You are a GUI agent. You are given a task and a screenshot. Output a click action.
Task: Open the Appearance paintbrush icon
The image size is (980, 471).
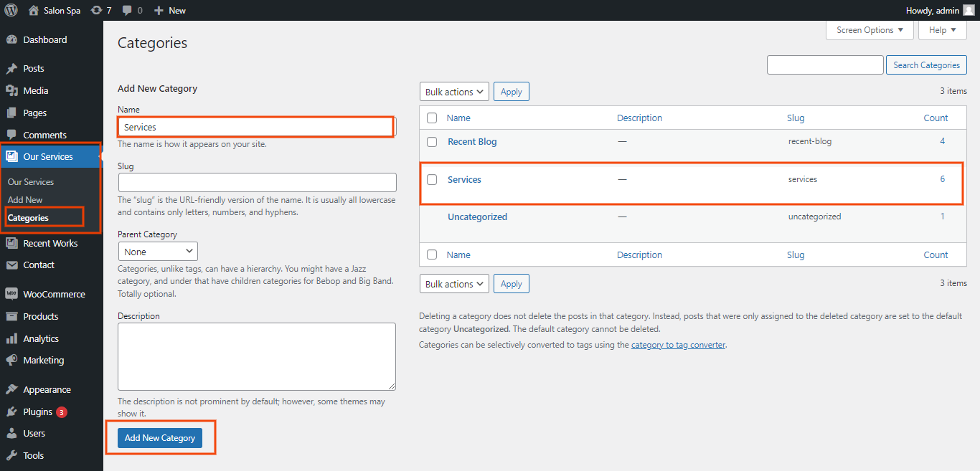(x=11, y=390)
